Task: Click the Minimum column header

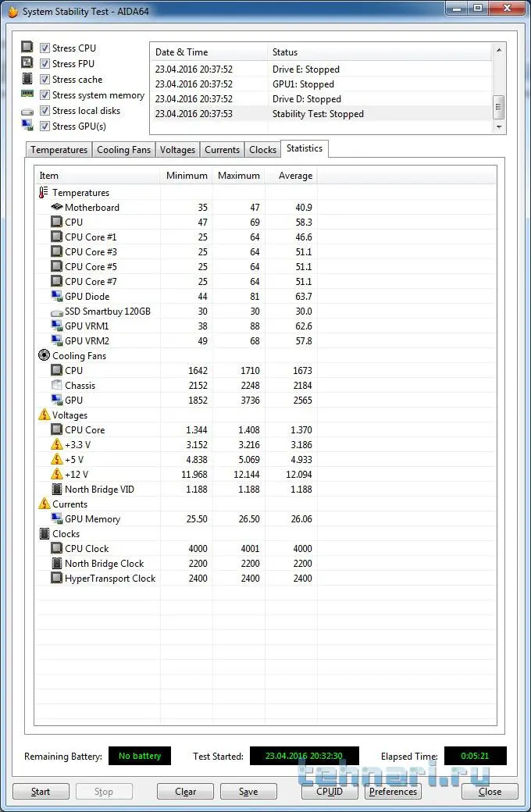Action: pyautogui.click(x=187, y=176)
